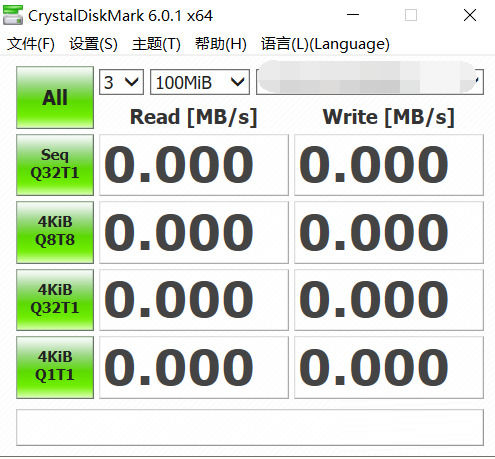Expand the 100MiB test size dropdown
The width and height of the screenshot is (495, 459).
click(200, 82)
